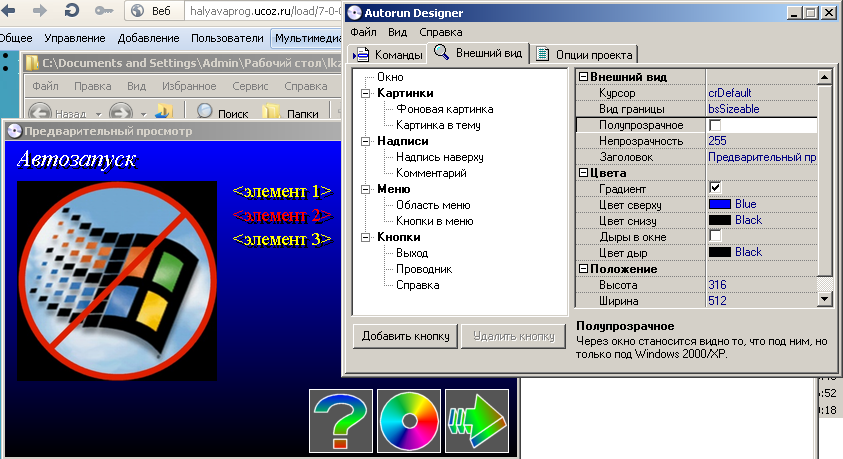Select the Надпись наверху tree item
This screenshot has width=843, height=459.
[x=440, y=157]
